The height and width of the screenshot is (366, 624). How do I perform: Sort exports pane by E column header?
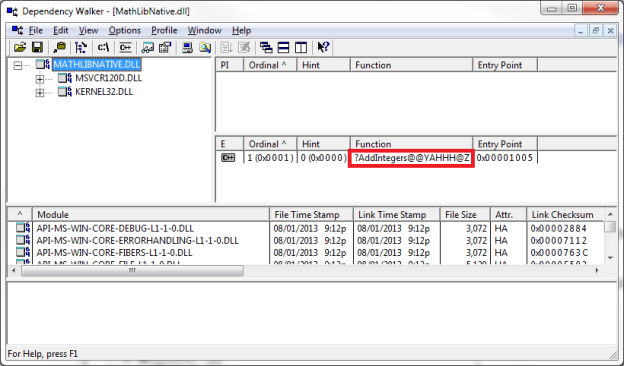[x=230, y=144]
